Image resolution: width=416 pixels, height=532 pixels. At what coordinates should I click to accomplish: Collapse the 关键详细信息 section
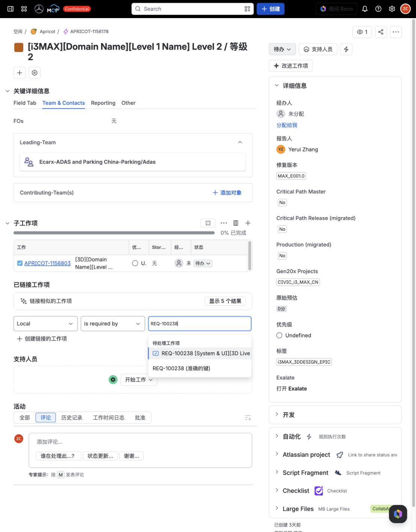pyautogui.click(x=8, y=91)
